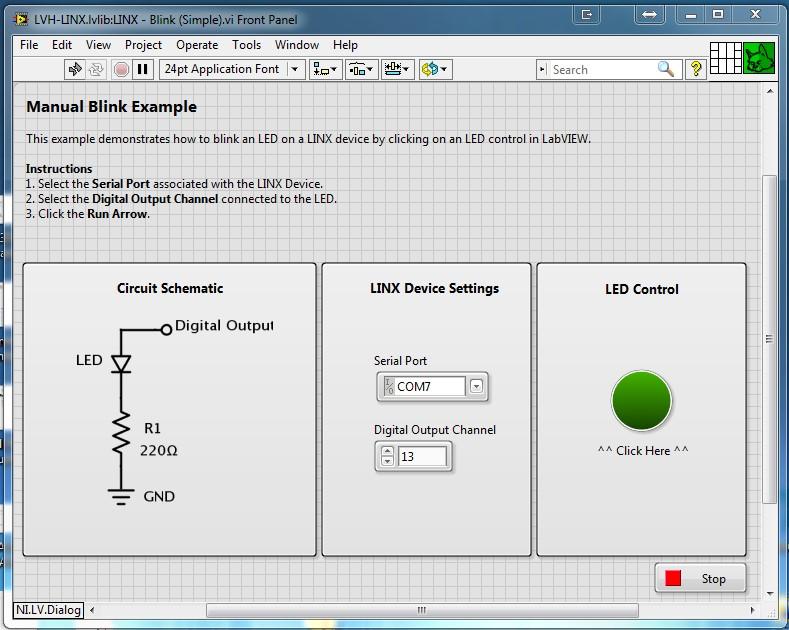The image size is (789, 630).
Task: Click the horizontal scrollbar left arrow
Action: (x=92, y=610)
